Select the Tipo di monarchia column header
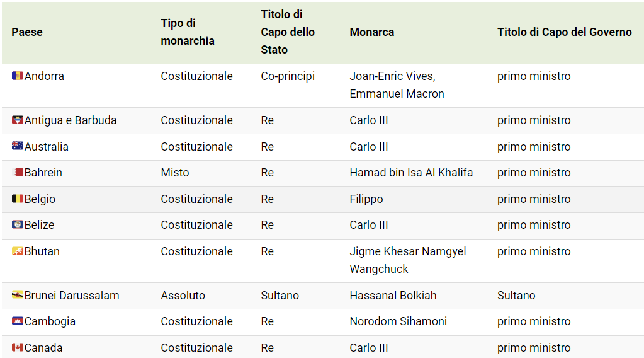The width and height of the screenshot is (644, 358). click(188, 32)
